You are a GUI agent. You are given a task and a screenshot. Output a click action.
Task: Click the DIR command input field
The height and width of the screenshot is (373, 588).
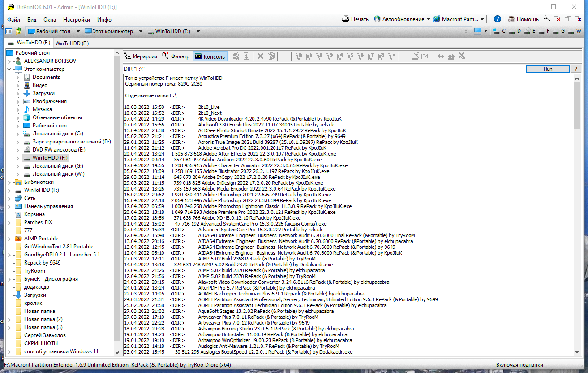pos(324,69)
